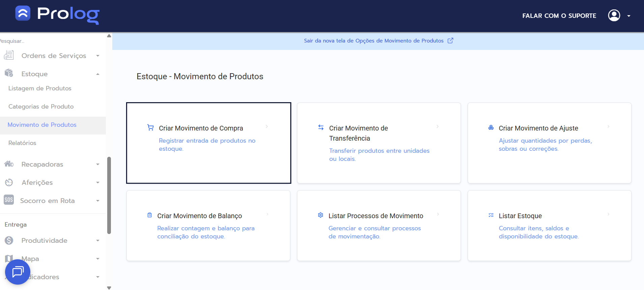
Task: Click Sair da nova tela link
Action: point(374,41)
